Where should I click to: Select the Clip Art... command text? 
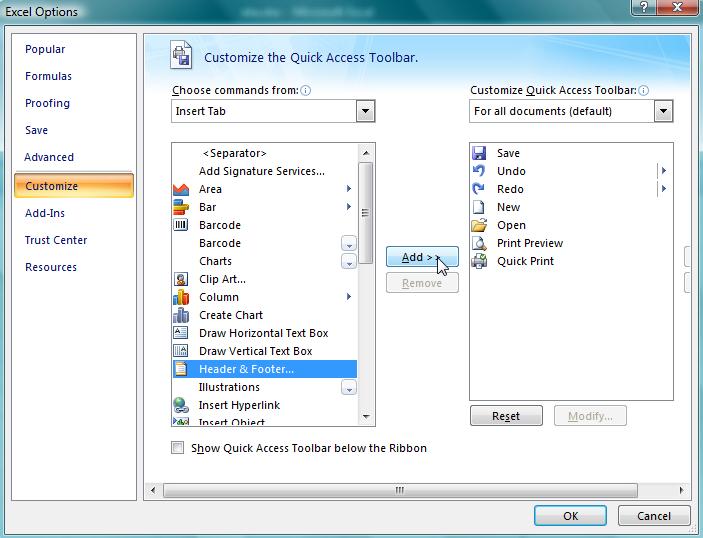[x=222, y=279]
